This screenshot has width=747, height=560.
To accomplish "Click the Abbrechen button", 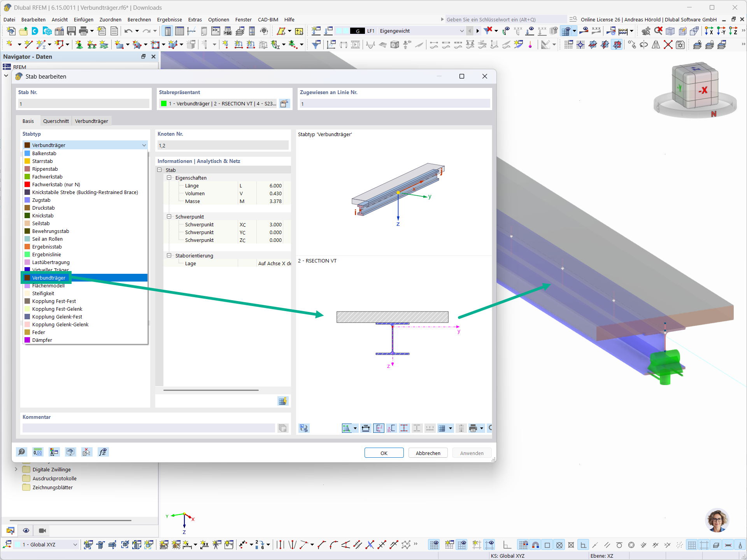I will 428,453.
